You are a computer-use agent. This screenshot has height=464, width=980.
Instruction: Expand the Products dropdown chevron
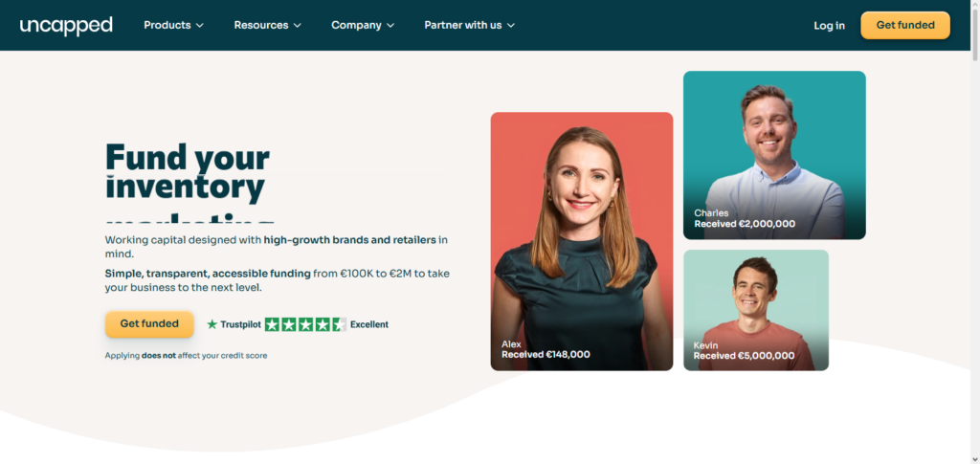(200, 26)
